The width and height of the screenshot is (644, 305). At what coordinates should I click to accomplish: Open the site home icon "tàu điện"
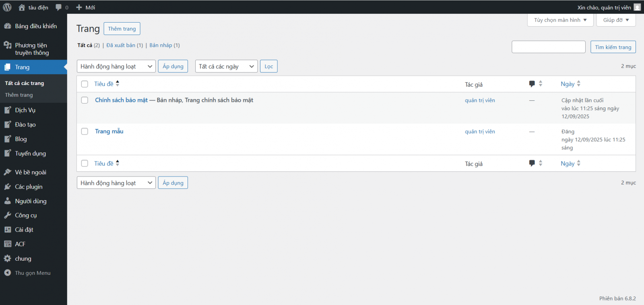(22, 7)
